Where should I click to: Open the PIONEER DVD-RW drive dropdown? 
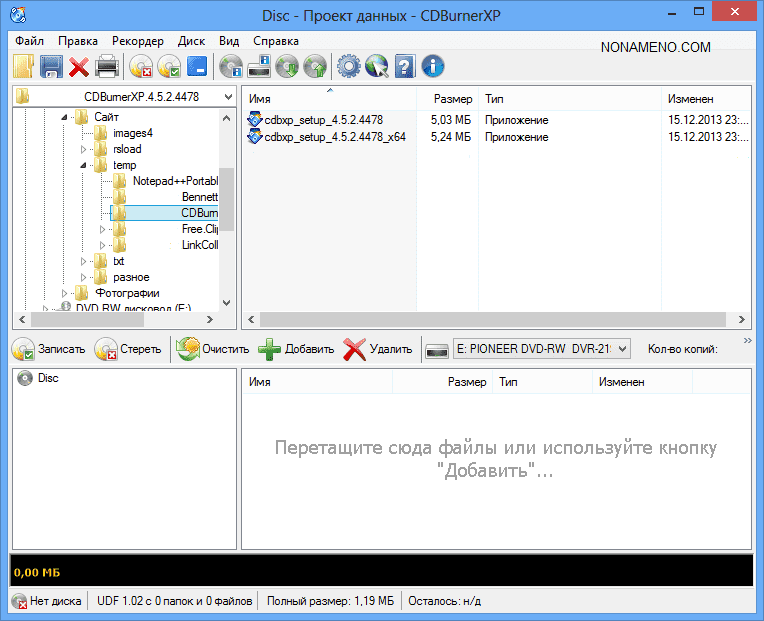click(622, 348)
